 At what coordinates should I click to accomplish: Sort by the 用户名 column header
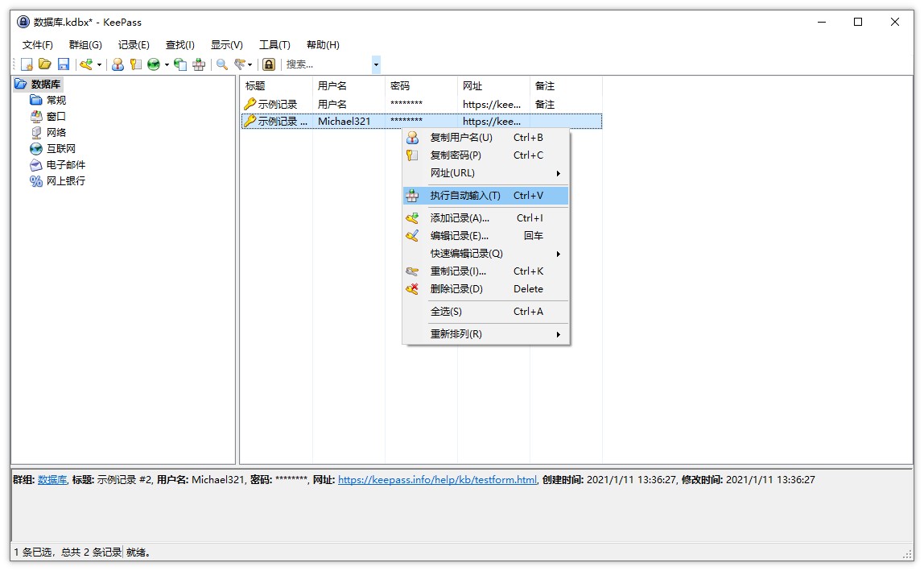click(349, 86)
